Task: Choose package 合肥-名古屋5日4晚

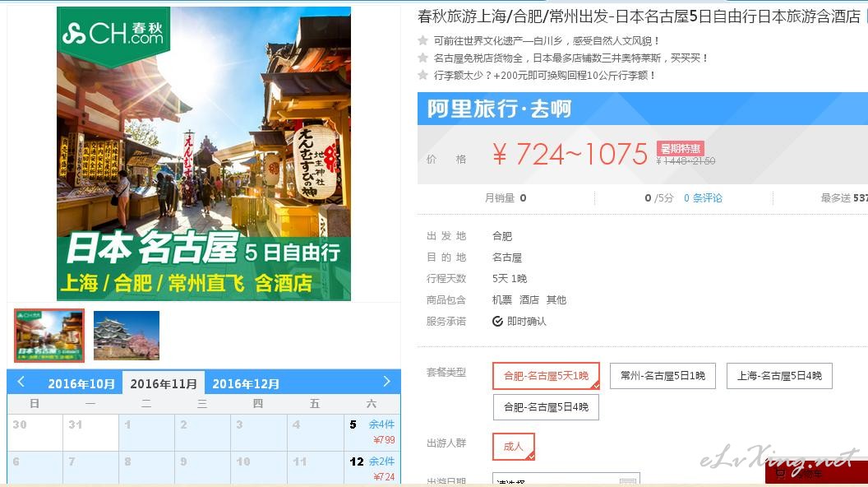Action: 546,407
